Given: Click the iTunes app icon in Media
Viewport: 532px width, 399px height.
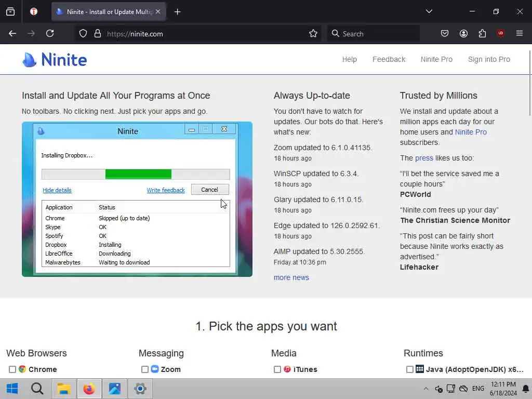Looking at the screenshot, I should point(287,369).
